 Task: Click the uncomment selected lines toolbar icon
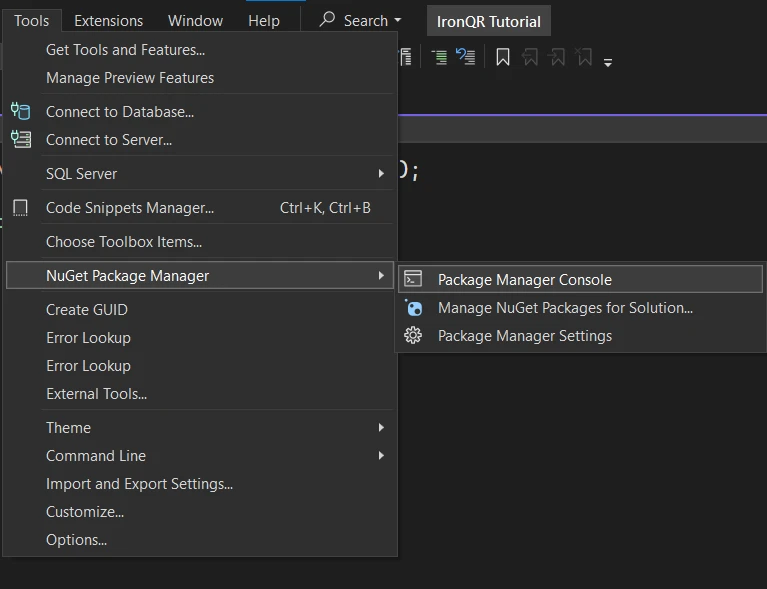465,57
